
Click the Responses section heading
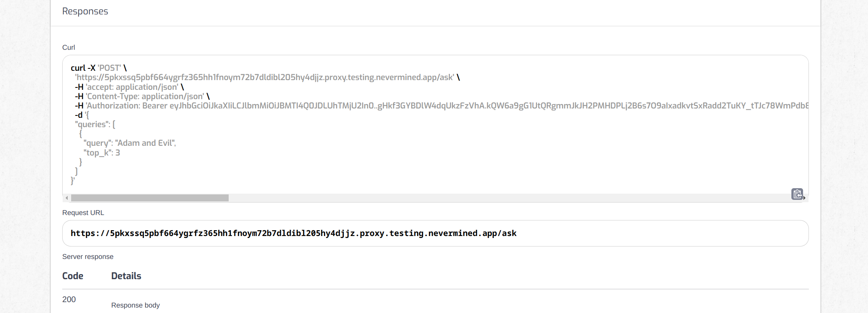[x=85, y=11]
